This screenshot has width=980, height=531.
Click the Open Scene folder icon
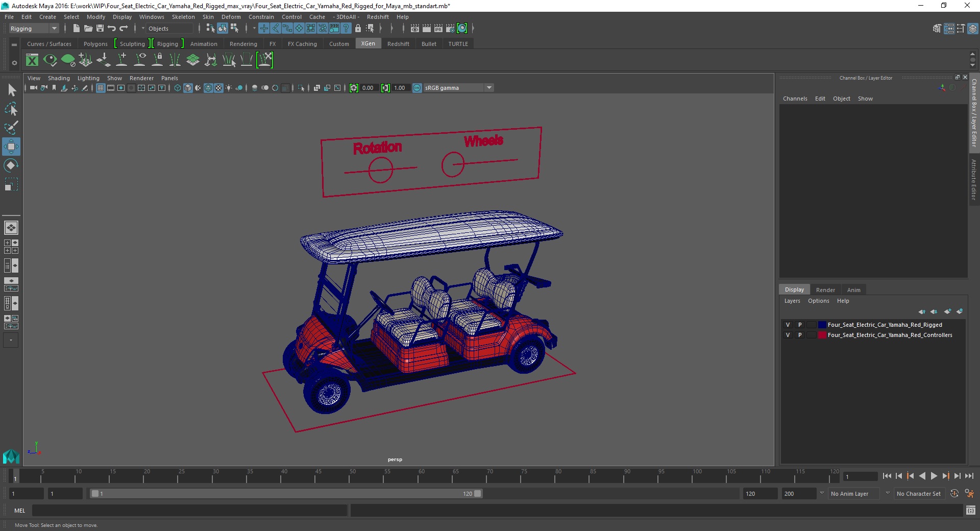click(88, 29)
